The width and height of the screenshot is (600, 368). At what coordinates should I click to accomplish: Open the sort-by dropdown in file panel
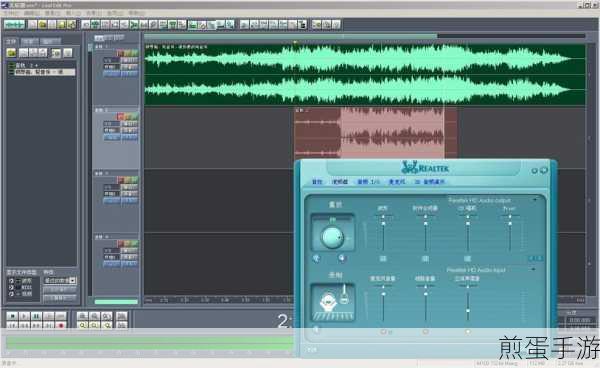click(60, 280)
